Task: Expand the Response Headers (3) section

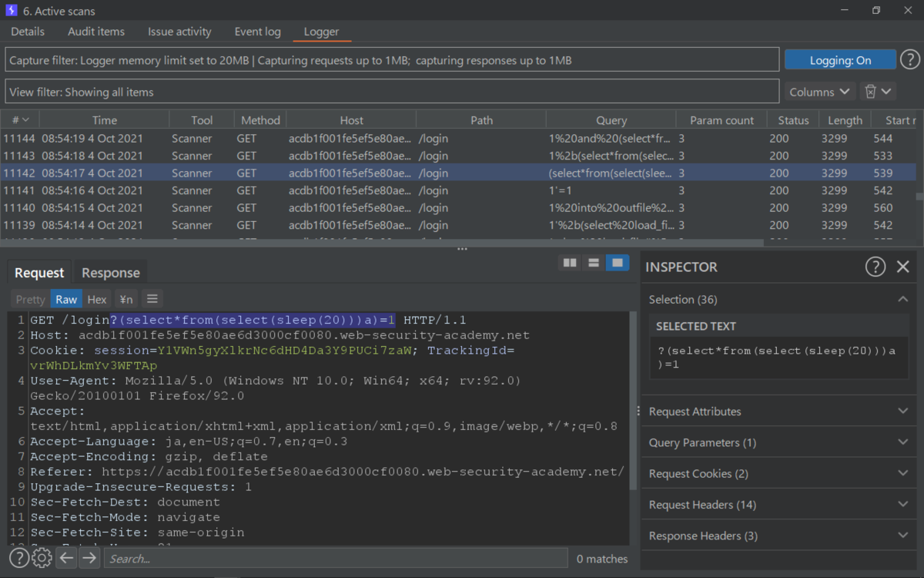Action: point(778,536)
